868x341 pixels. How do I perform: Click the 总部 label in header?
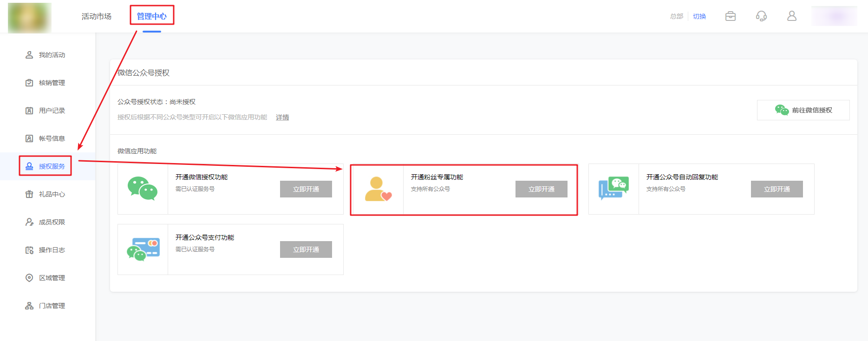pyautogui.click(x=677, y=16)
